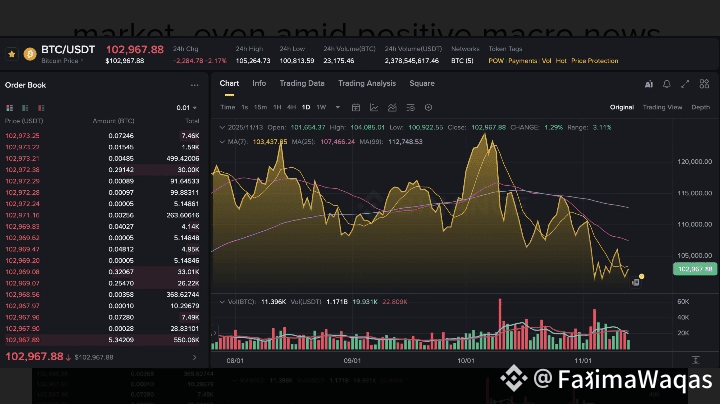
Task: Switch to the Chart tab
Action: [x=229, y=83]
